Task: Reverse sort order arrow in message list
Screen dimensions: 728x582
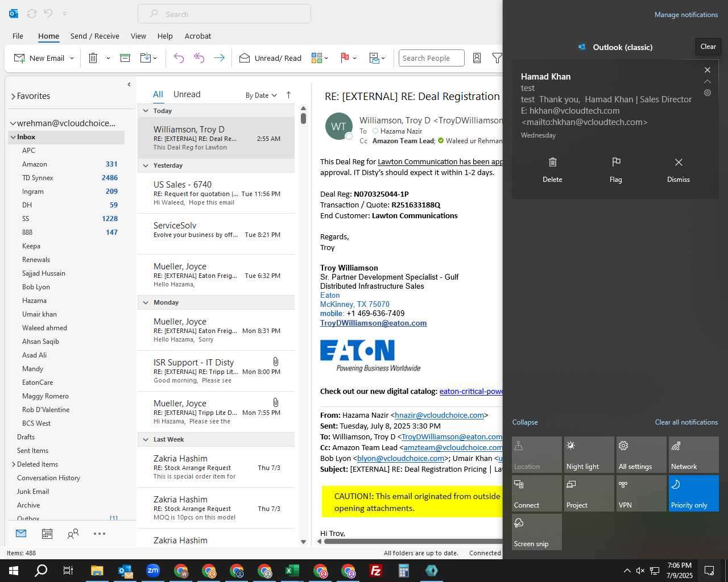Action: click(x=288, y=95)
